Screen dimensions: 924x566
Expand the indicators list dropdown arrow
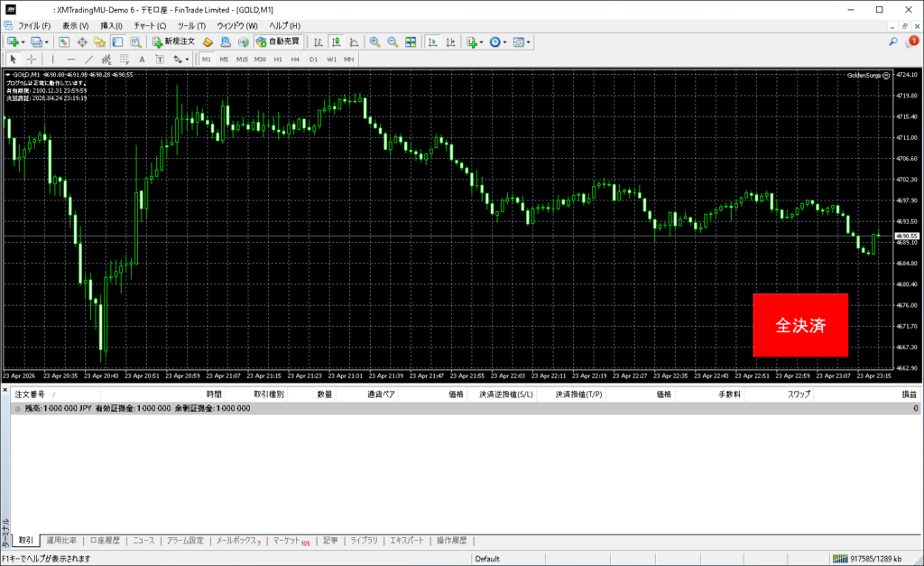[x=482, y=42]
